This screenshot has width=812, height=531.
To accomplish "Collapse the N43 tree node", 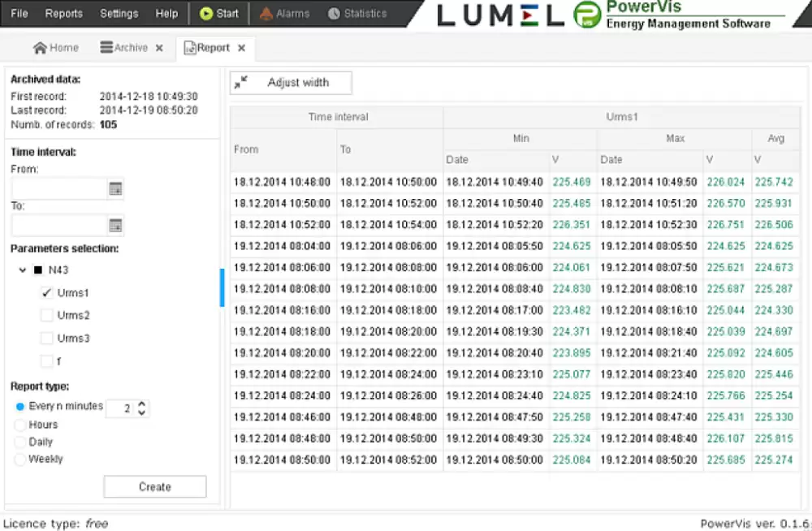I will [23, 270].
